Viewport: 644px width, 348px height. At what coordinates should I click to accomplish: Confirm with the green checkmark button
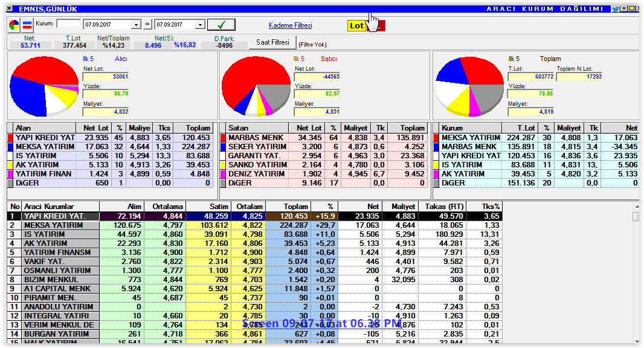(x=221, y=25)
